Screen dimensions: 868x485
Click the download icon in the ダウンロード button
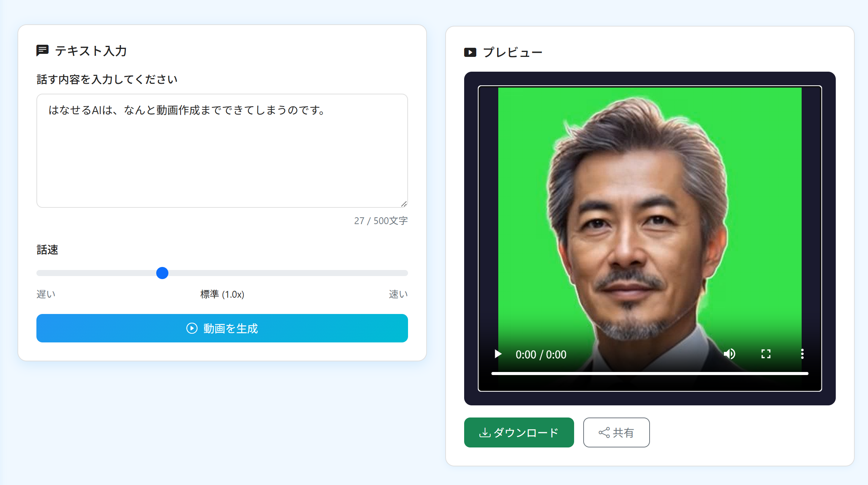pyautogui.click(x=484, y=433)
